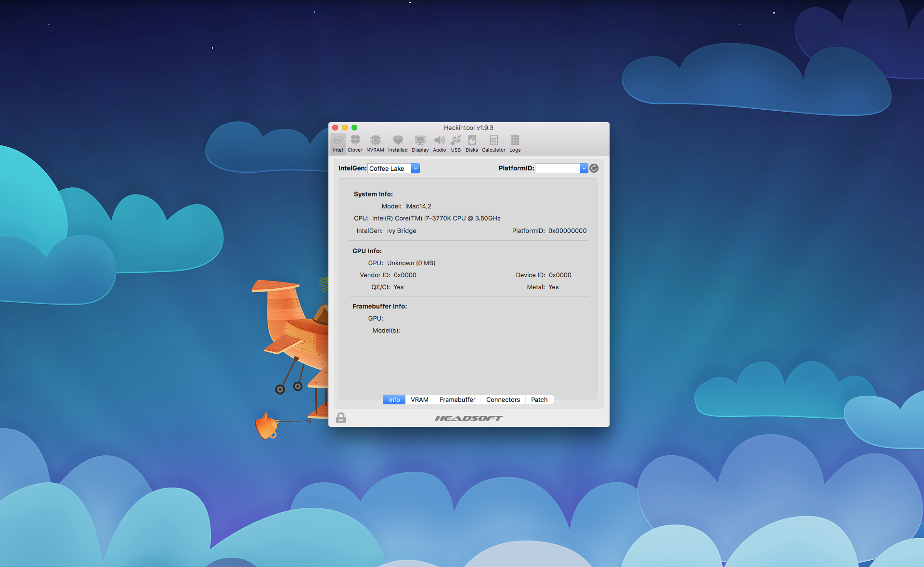
Task: Click the GPU Unknown (0 MB) value
Action: pos(411,263)
